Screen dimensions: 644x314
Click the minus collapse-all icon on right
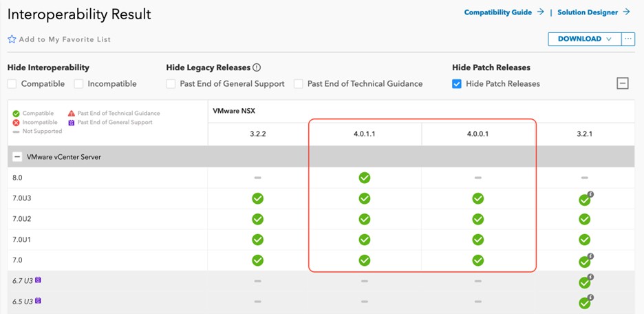pyautogui.click(x=622, y=83)
